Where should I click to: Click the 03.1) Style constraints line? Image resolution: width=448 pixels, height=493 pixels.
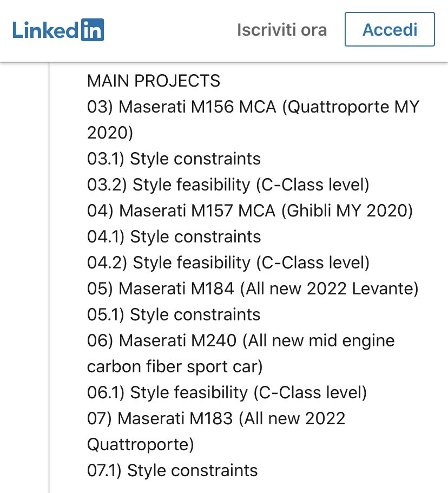tap(174, 159)
